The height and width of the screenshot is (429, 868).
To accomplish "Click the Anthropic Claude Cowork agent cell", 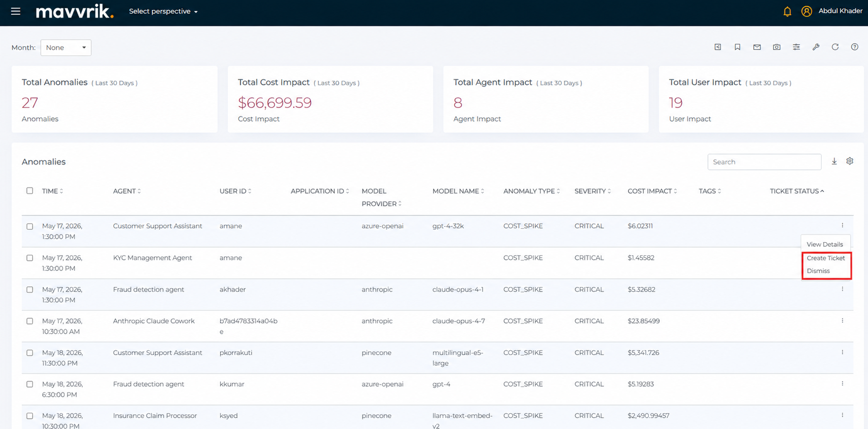I will point(154,321).
